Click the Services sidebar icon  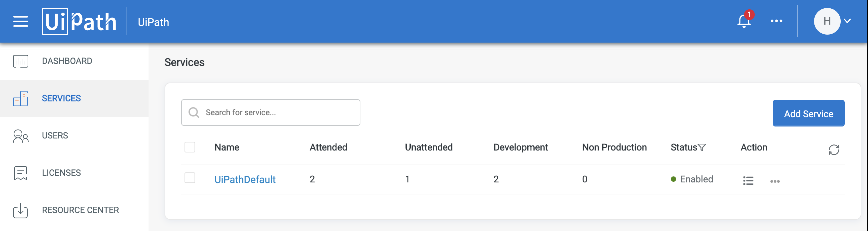tap(21, 98)
